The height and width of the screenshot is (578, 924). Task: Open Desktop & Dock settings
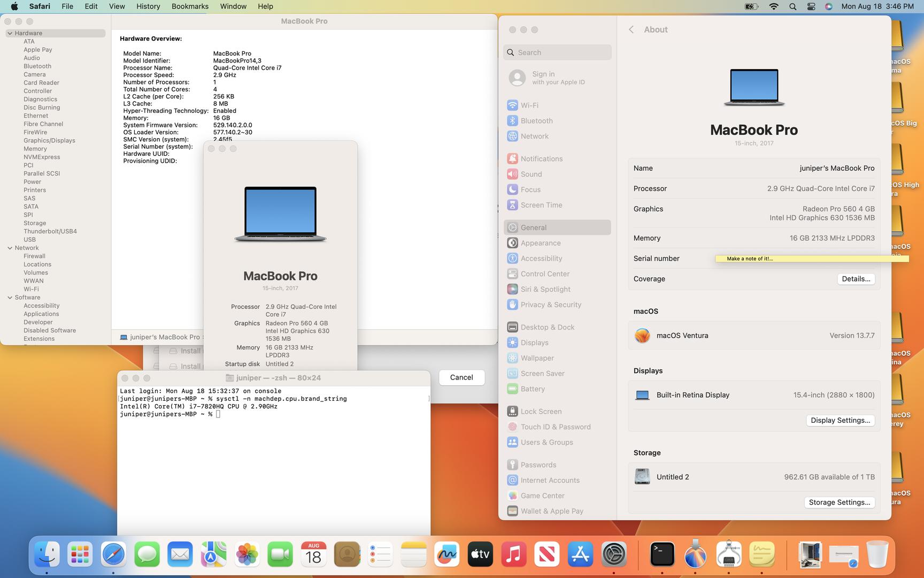(557, 327)
